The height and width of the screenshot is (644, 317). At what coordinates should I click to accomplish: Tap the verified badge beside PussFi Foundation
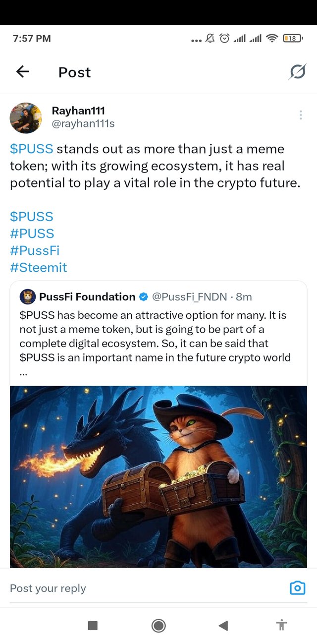pos(143,297)
